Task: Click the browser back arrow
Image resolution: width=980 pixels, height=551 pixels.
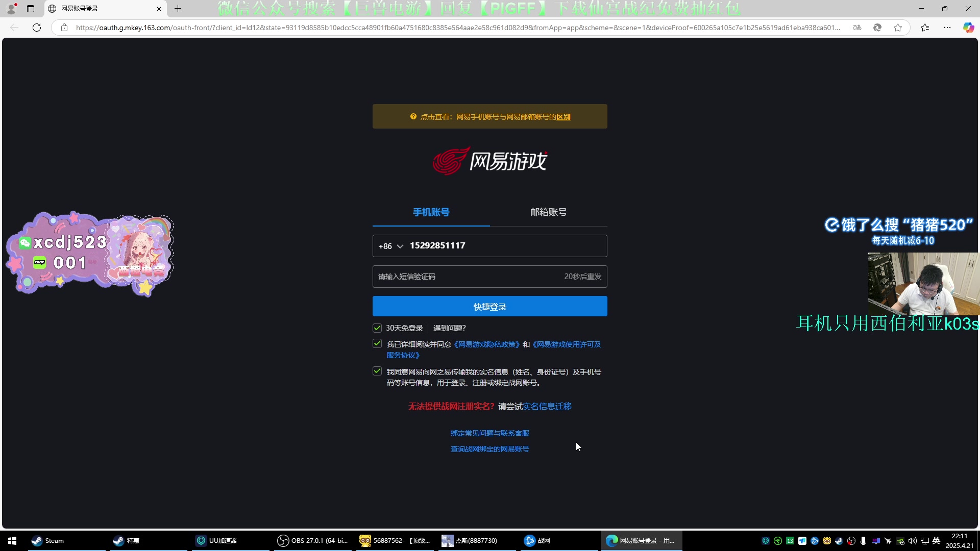Action: pos(14,28)
